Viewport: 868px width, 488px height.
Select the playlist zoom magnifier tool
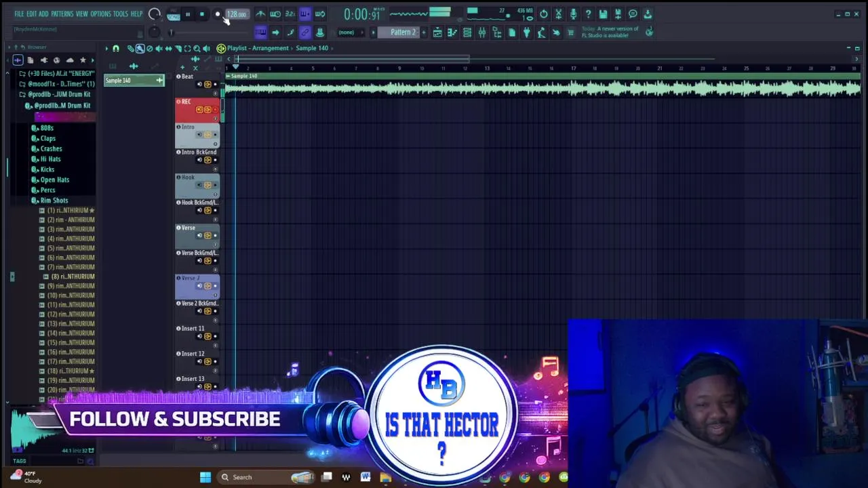[x=197, y=48]
